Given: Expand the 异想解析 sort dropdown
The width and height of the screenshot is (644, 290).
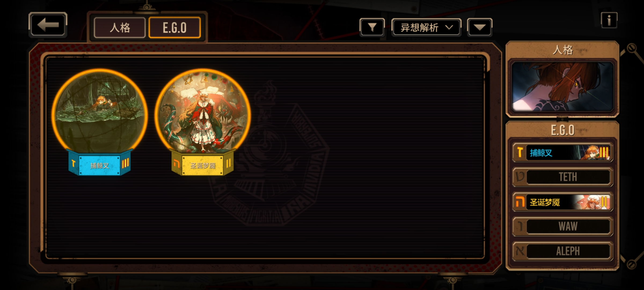Looking at the screenshot, I should coord(426,27).
